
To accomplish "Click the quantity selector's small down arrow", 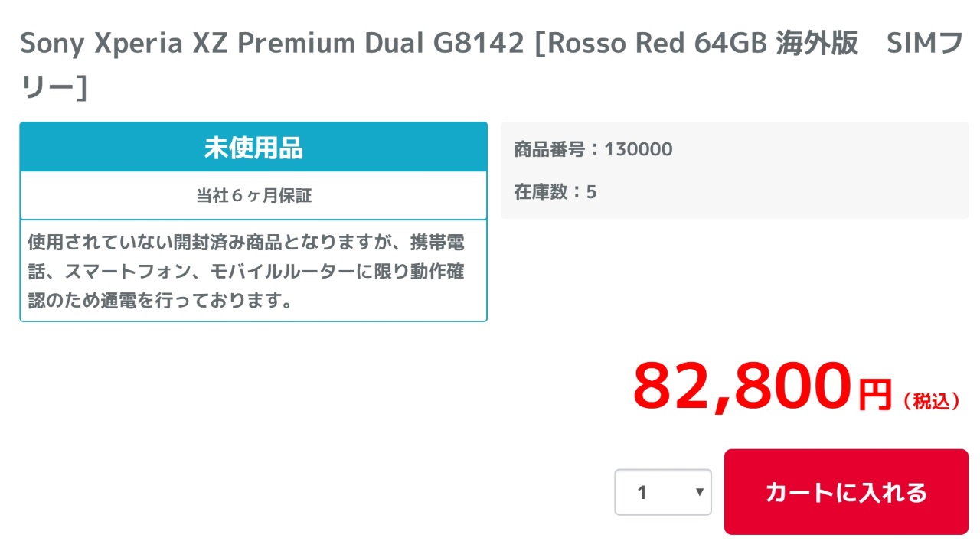I will click(699, 492).
